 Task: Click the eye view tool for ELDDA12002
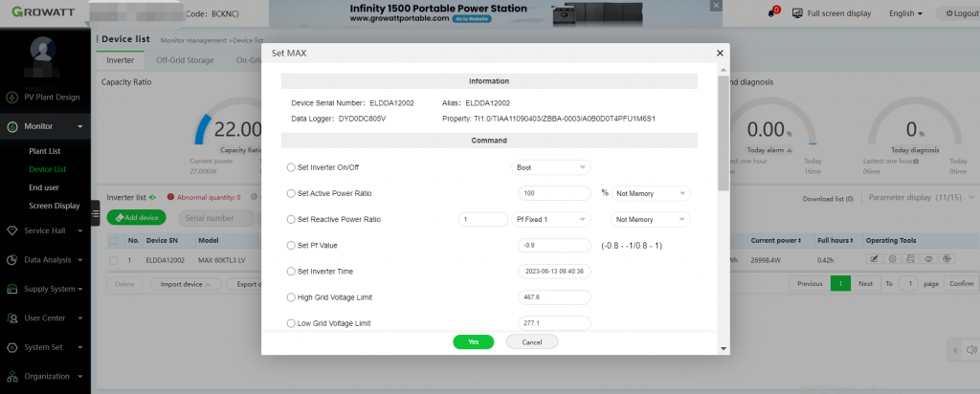pyautogui.click(x=928, y=259)
